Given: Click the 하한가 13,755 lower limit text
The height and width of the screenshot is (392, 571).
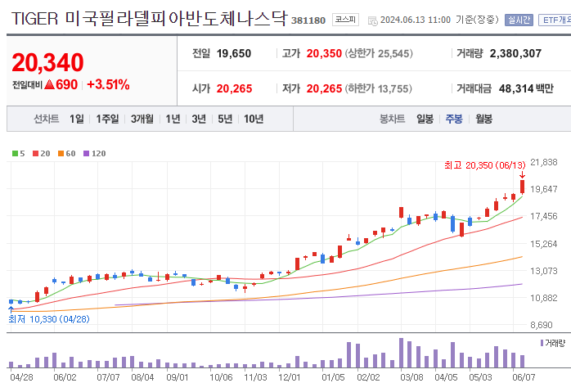Looking at the screenshot, I should [x=379, y=88].
